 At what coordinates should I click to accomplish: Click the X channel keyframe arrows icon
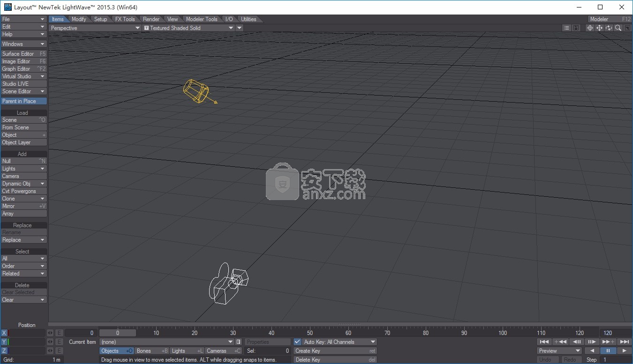[51, 333]
